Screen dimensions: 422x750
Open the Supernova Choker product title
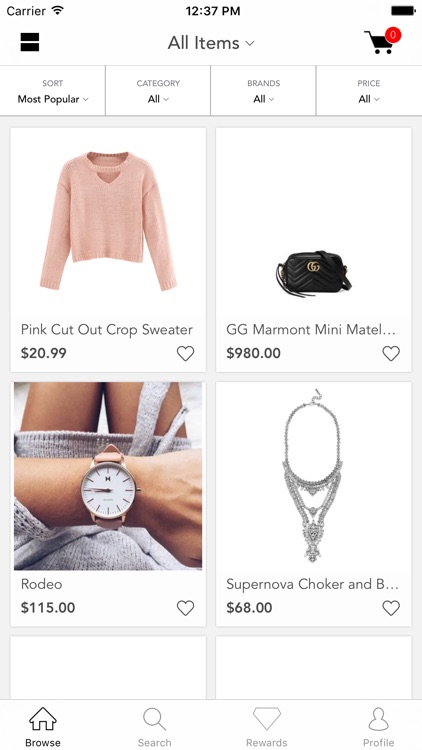(312, 584)
